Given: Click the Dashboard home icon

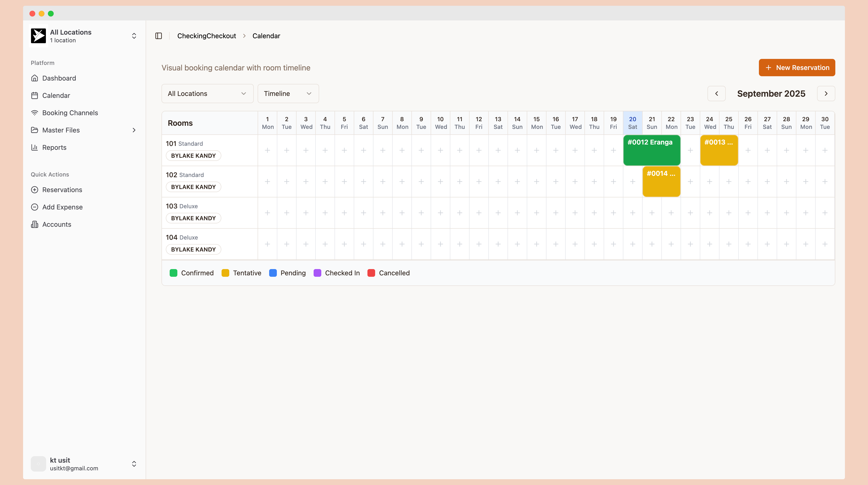Looking at the screenshot, I should (x=34, y=78).
